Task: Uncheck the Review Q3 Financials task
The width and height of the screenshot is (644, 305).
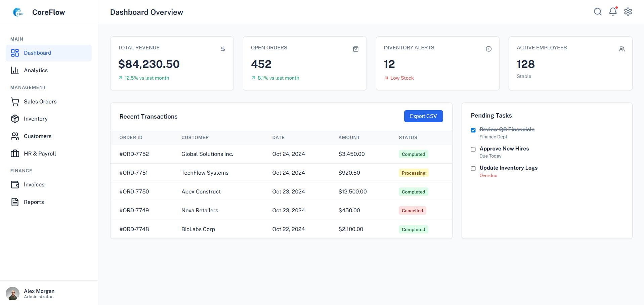Action: pos(473,130)
